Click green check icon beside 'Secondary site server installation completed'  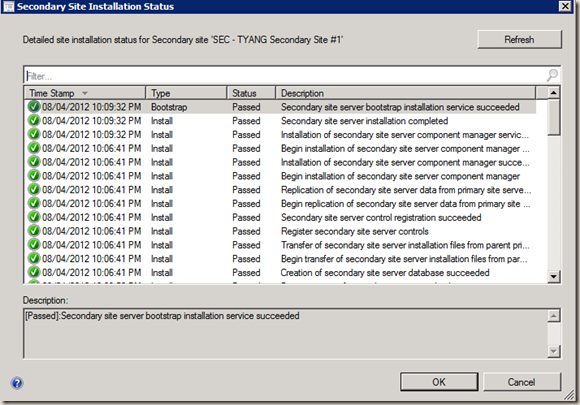[34, 121]
